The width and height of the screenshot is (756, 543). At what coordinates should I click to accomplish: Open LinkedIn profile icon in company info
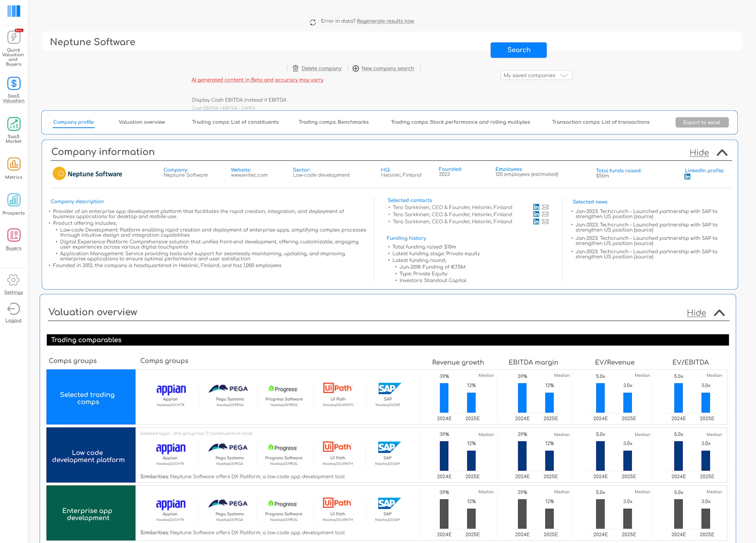click(687, 177)
